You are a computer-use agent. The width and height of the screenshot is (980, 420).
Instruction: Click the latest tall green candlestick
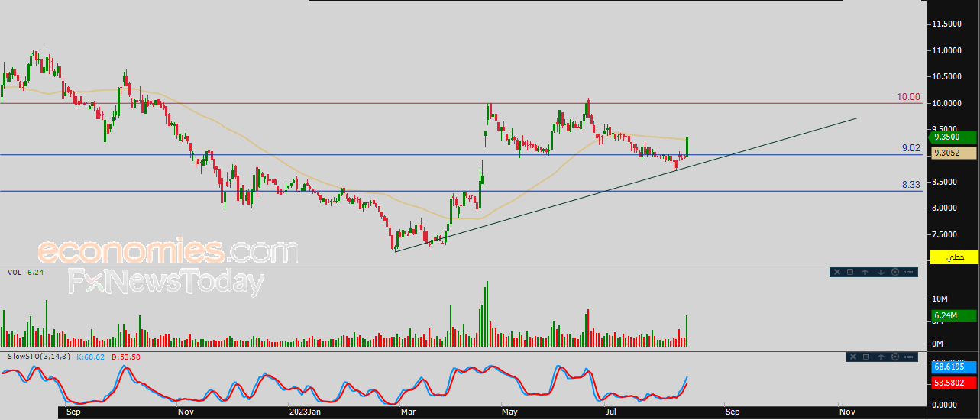tap(688, 146)
